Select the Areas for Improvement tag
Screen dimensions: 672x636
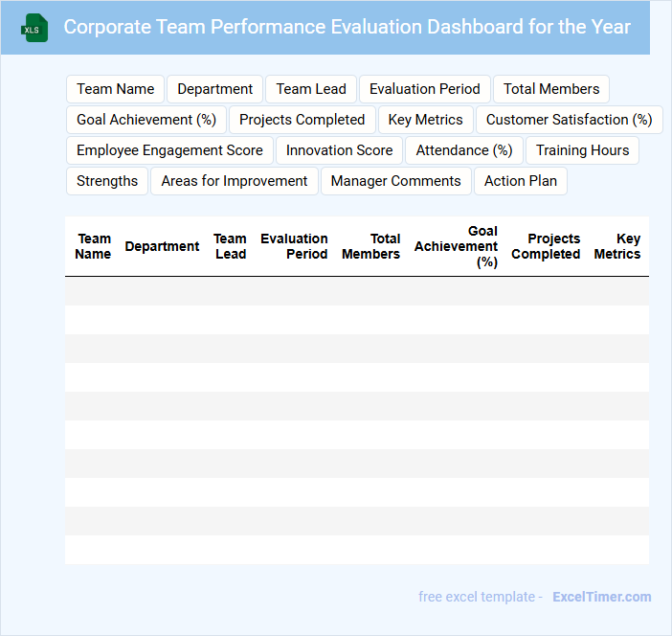click(x=234, y=181)
